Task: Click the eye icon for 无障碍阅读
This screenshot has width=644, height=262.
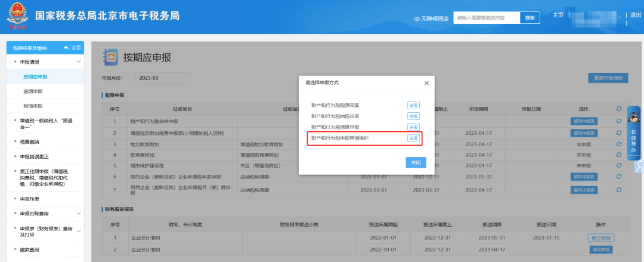Action: pos(416,19)
